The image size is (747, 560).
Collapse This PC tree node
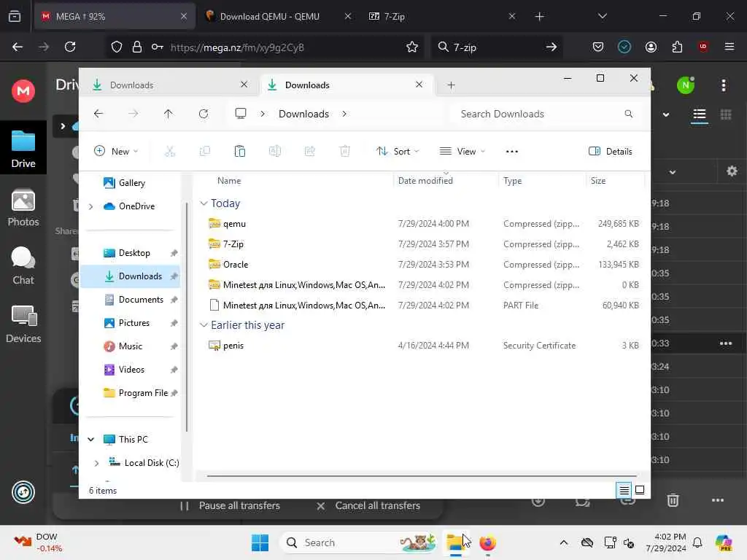pyautogui.click(x=91, y=440)
